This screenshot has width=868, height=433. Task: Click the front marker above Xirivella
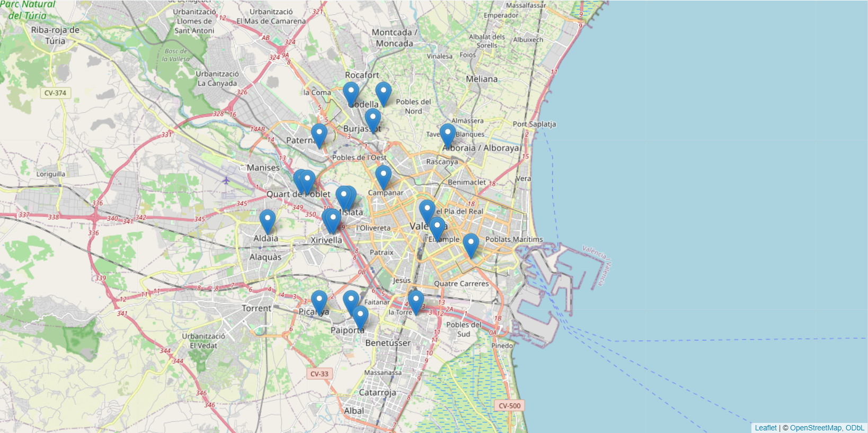pyautogui.click(x=333, y=219)
